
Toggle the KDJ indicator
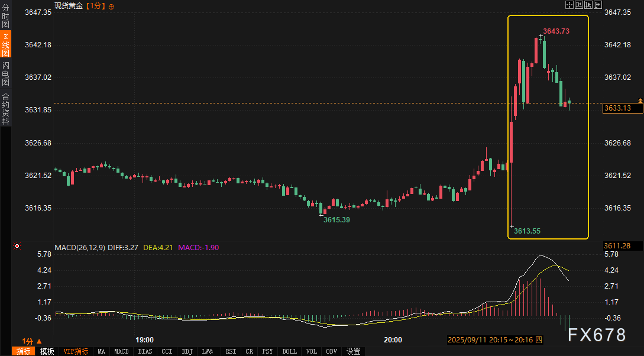[187, 351]
